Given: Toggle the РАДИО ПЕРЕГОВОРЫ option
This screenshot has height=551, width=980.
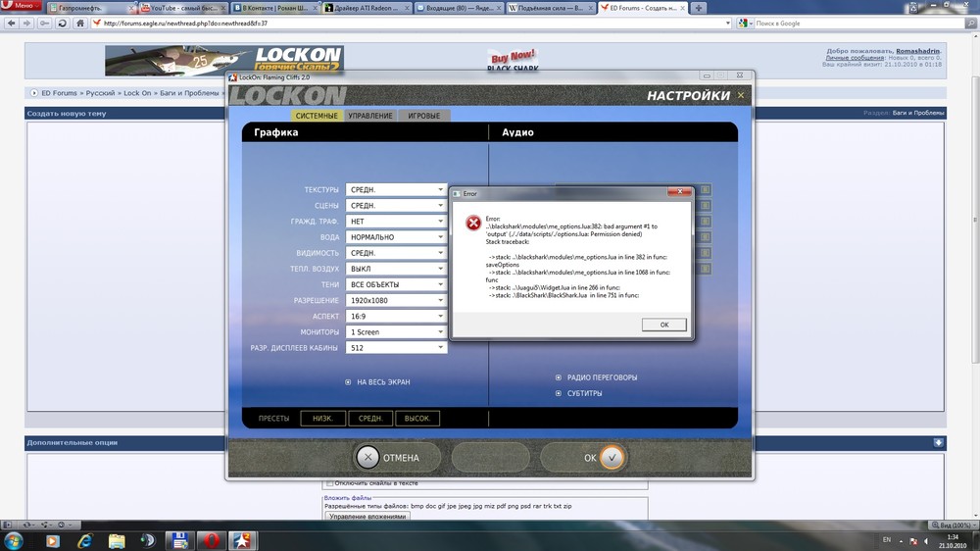Looking at the screenshot, I should [x=559, y=377].
